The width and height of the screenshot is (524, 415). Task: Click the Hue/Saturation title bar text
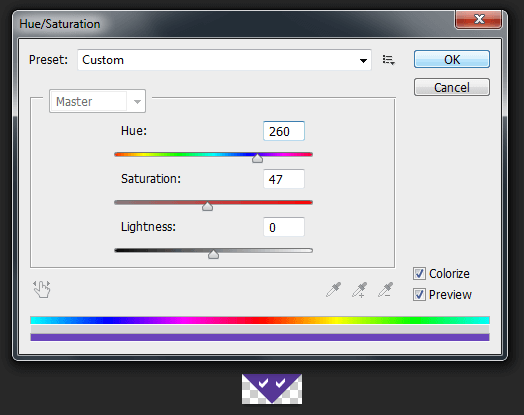point(60,24)
